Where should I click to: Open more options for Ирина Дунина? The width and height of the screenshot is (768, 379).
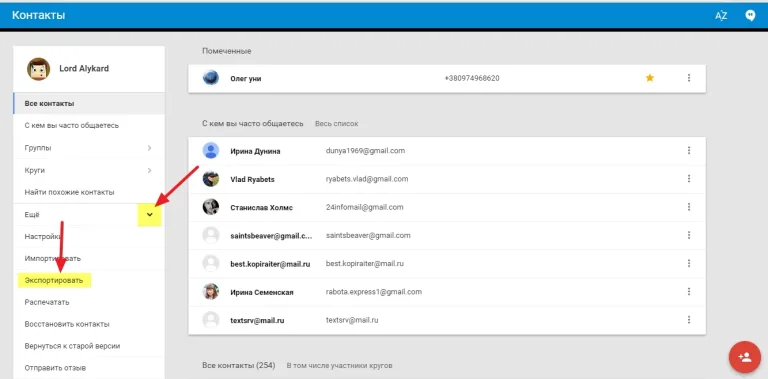click(689, 150)
